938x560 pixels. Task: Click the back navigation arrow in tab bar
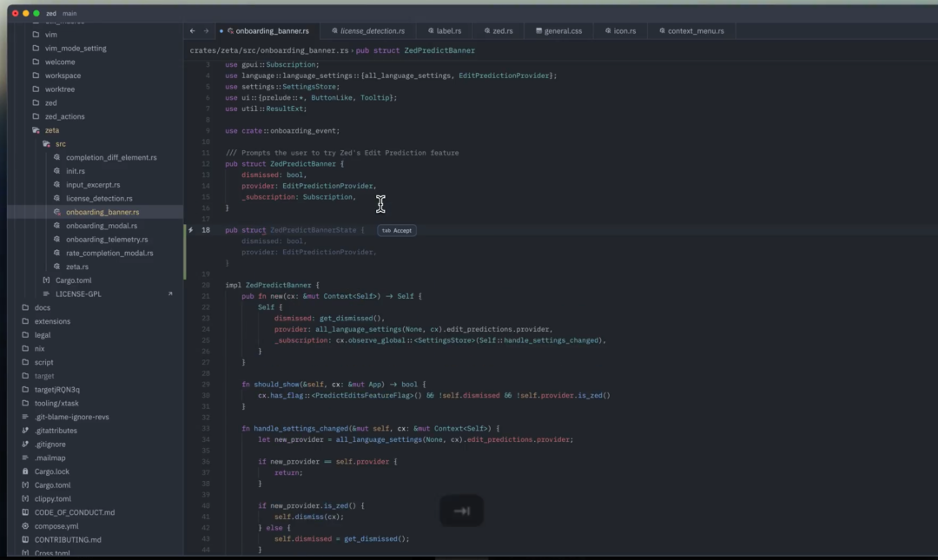click(193, 31)
